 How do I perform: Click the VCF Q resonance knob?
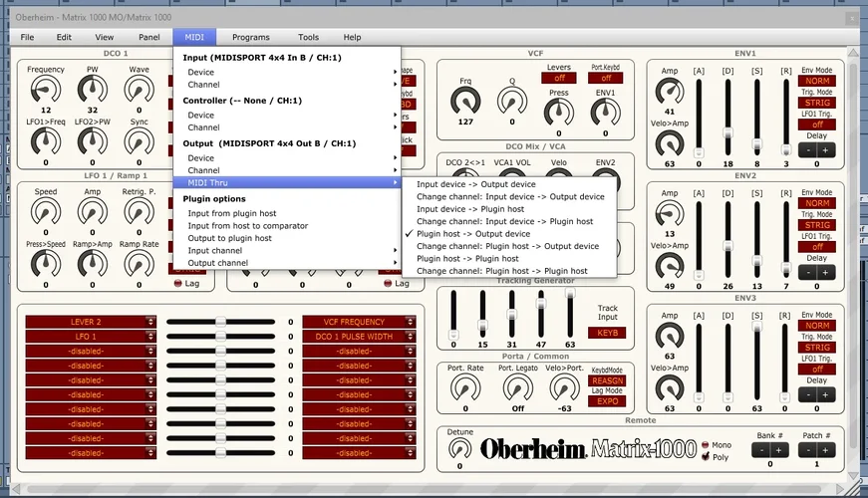point(512,101)
